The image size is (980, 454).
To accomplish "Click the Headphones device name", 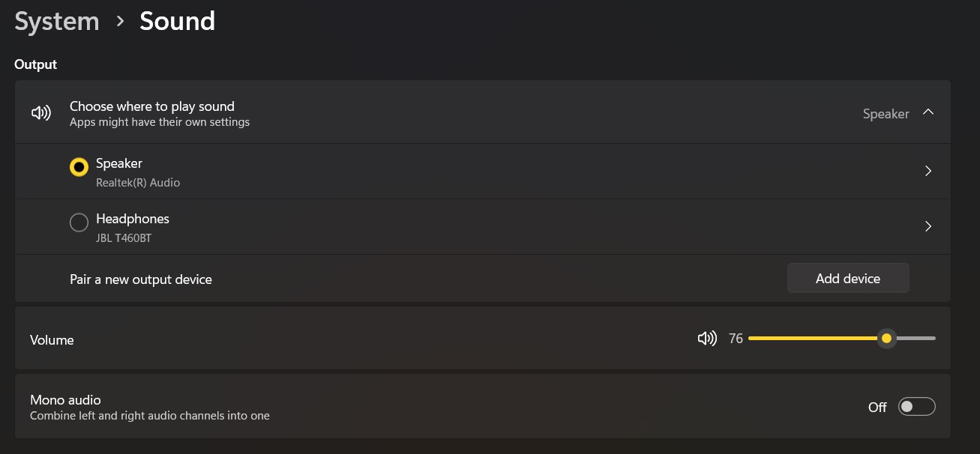I will [x=133, y=218].
